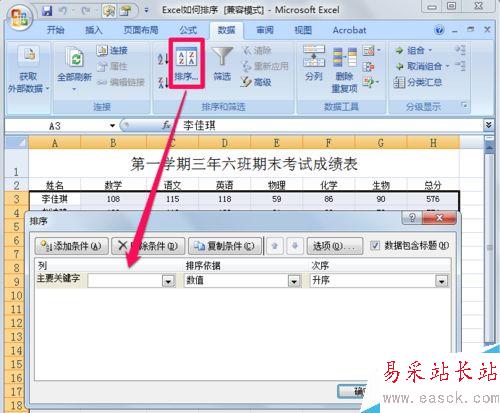This screenshot has width=500, height=413.
Task: Remove Duplicates (删除重复项)
Action: coord(344,70)
